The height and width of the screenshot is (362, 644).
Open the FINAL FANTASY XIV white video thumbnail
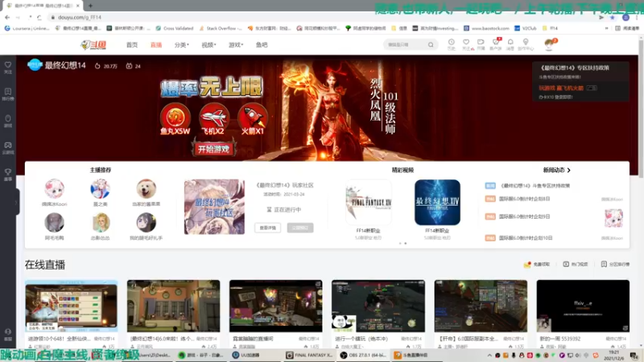pos(369,203)
